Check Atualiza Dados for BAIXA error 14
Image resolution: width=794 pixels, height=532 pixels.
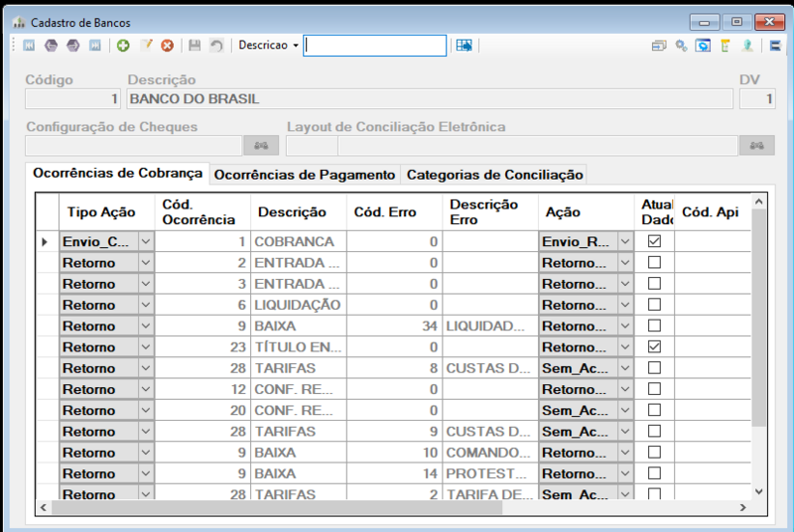pyautogui.click(x=654, y=473)
